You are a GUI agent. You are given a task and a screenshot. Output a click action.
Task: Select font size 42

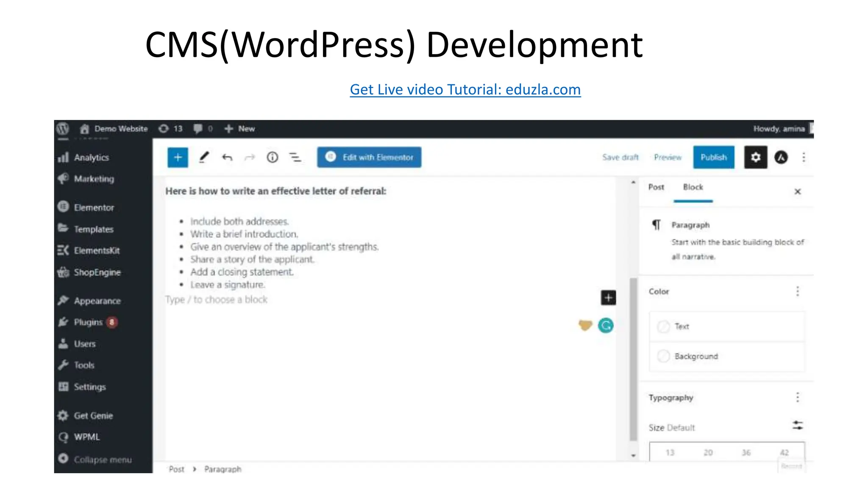pyautogui.click(x=784, y=453)
